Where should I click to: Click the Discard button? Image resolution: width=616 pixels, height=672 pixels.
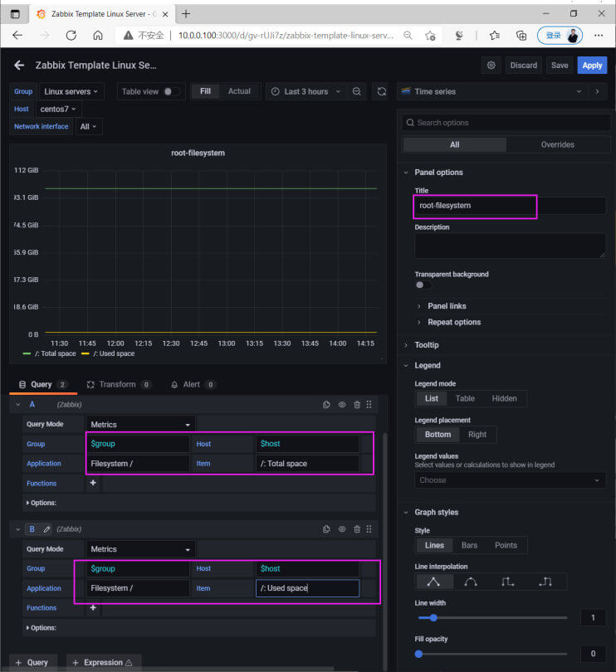click(523, 66)
